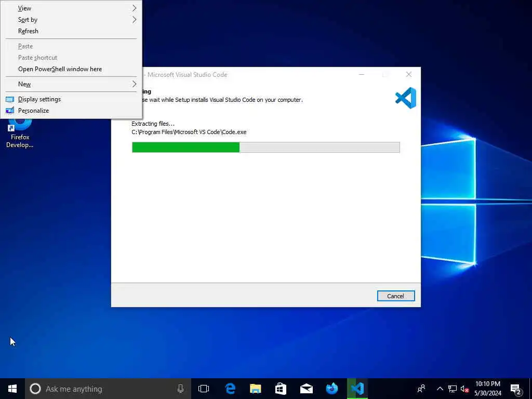
Task: Click the installation progress bar
Action: 265,147
